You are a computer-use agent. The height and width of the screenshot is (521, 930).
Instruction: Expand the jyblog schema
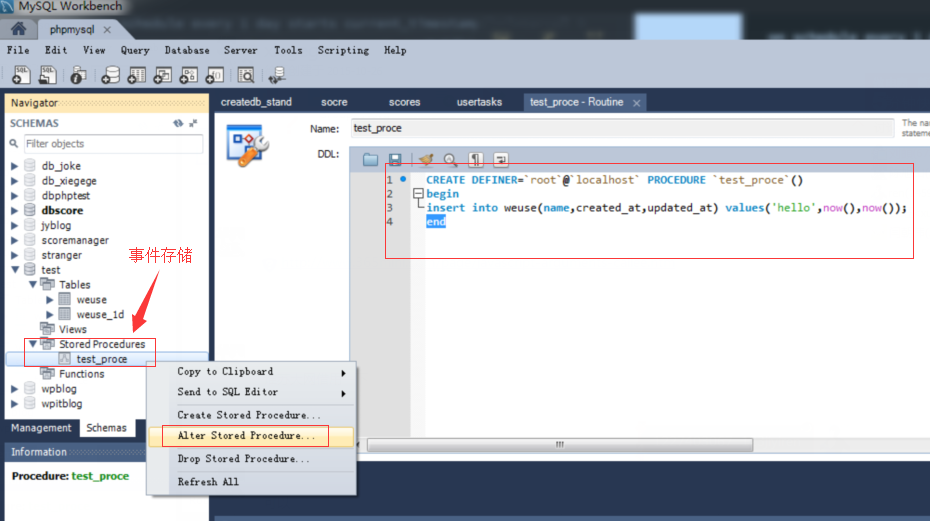(15, 225)
